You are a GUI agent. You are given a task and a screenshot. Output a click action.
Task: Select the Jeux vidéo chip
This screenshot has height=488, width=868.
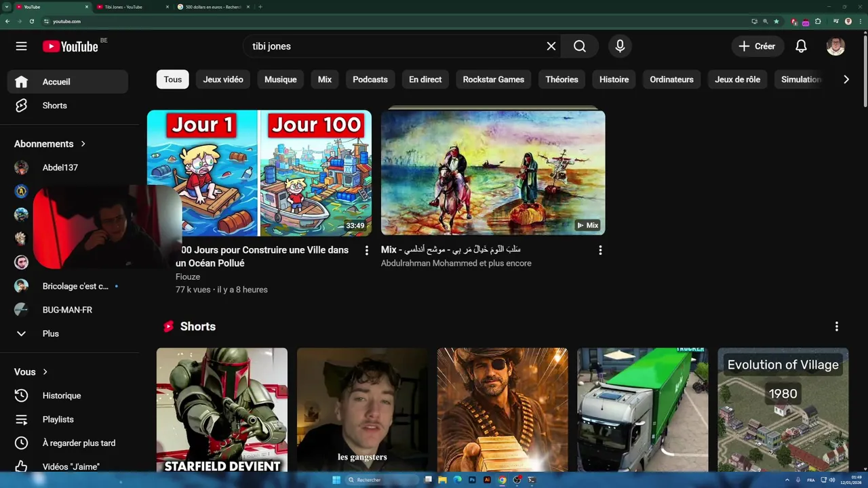coord(223,79)
